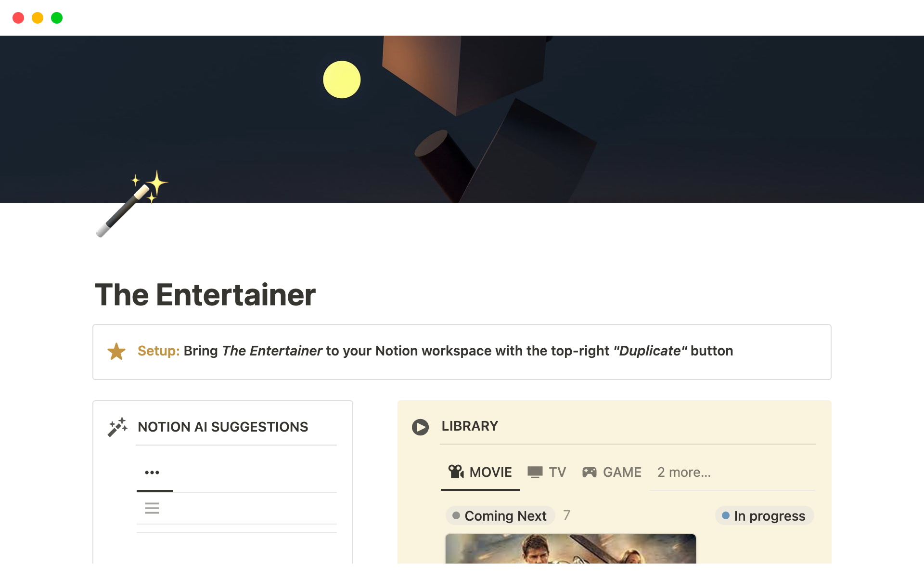Select the MOVIE tab
Image resolution: width=924 pixels, height=578 pixels.
click(490, 472)
